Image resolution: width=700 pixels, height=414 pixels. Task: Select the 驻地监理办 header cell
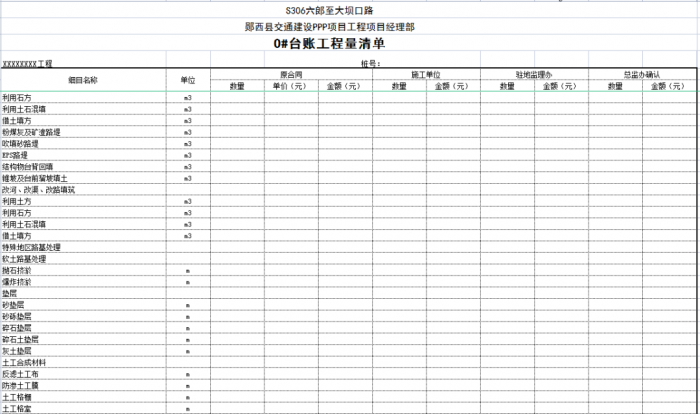[534, 75]
